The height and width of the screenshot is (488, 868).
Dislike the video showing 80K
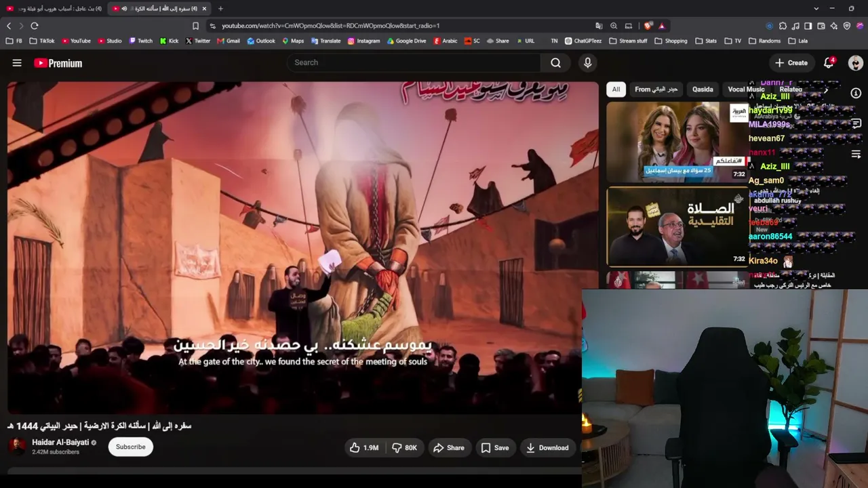pos(404,447)
